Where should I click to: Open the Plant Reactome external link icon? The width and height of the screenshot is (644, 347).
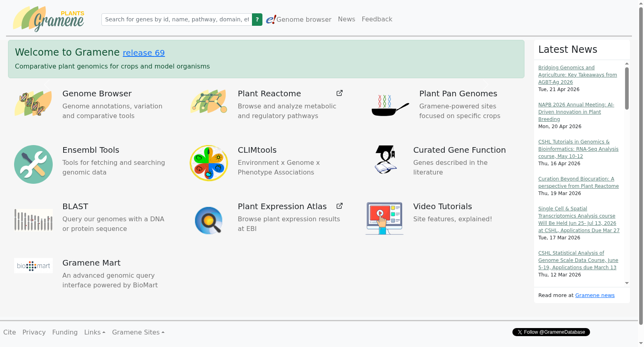pos(340,93)
